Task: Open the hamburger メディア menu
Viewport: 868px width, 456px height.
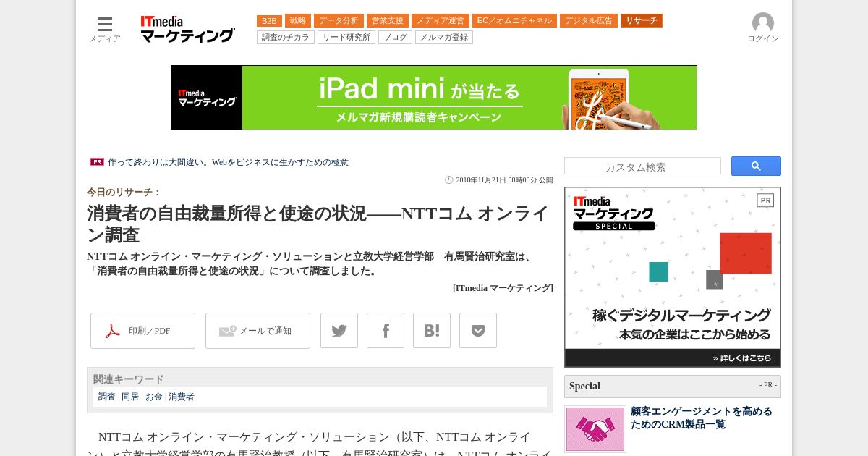Action: (x=105, y=29)
